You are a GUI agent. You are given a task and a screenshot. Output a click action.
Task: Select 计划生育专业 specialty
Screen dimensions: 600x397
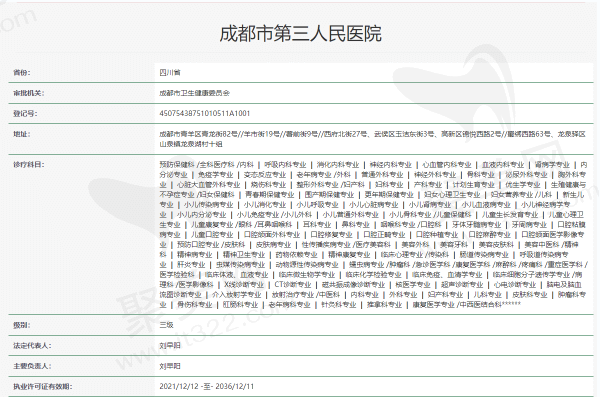click(473, 185)
